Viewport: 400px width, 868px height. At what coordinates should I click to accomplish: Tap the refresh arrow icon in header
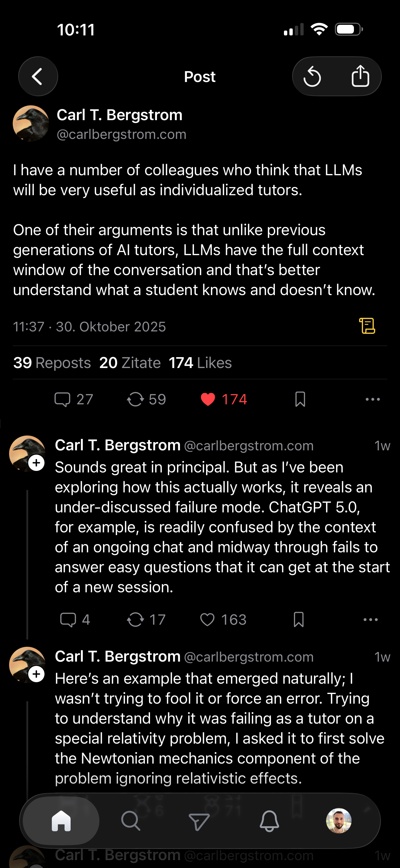312,77
